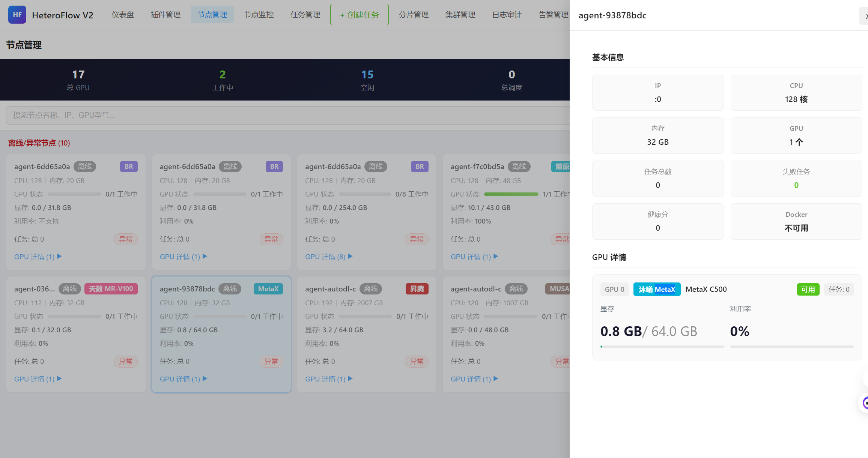This screenshot has height=458, width=868.
Task: Click the 天数 MR-V100 vendor badge
Action: [111, 289]
